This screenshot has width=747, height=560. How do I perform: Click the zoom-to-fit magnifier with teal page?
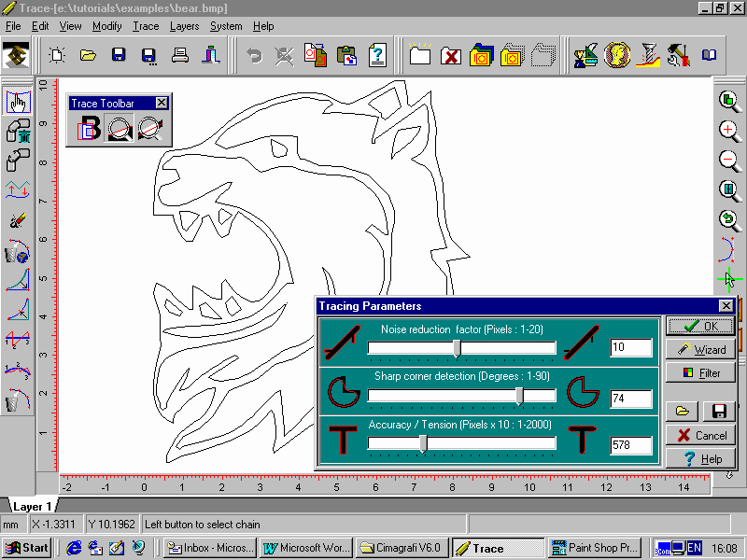coord(729,190)
